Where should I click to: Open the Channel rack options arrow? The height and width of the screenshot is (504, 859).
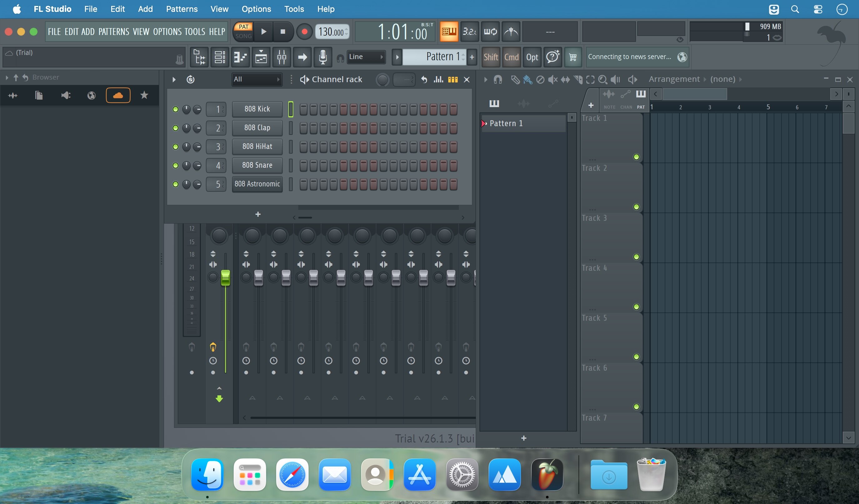[x=174, y=80]
